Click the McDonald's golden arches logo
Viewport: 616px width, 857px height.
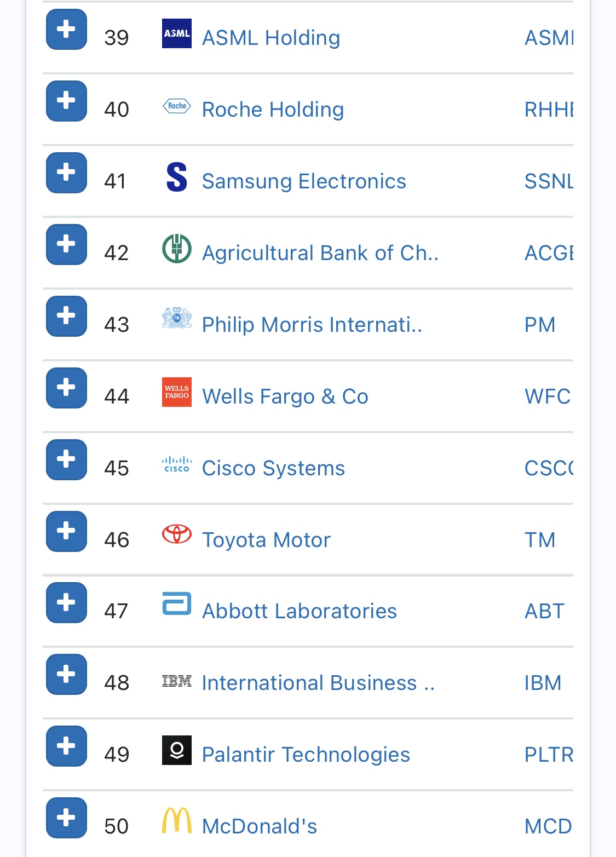click(x=176, y=821)
